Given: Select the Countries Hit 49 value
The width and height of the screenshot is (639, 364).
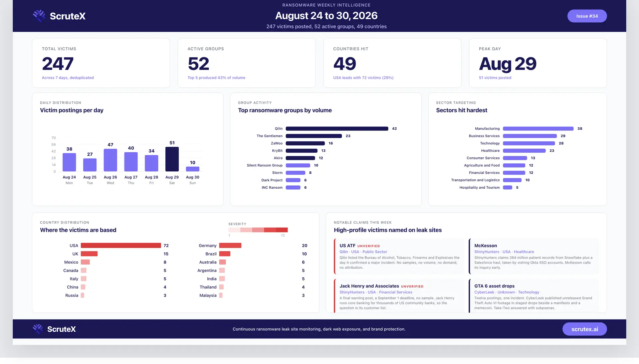Looking at the screenshot, I should point(344,64).
